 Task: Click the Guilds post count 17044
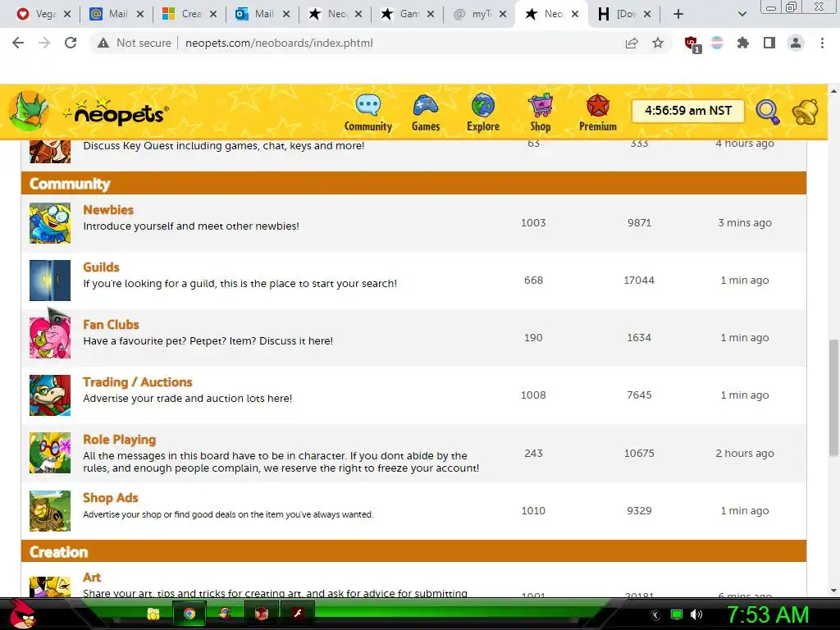(x=639, y=281)
